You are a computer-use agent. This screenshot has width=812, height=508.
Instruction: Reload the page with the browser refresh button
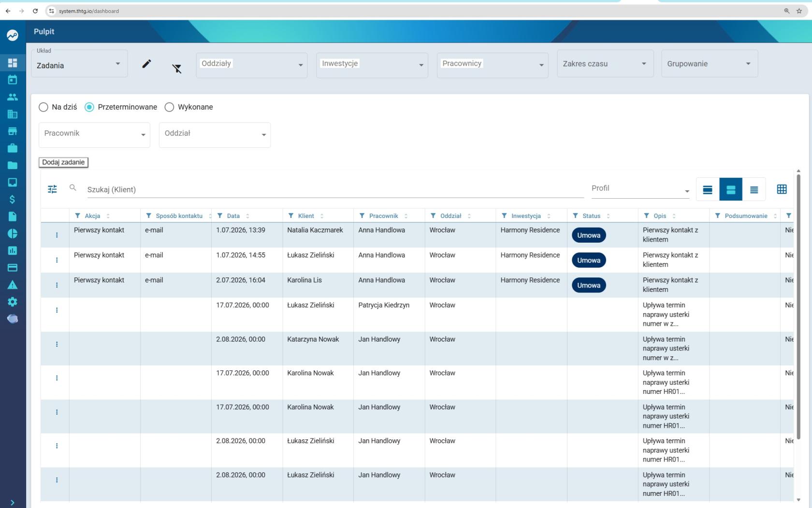[x=35, y=11]
